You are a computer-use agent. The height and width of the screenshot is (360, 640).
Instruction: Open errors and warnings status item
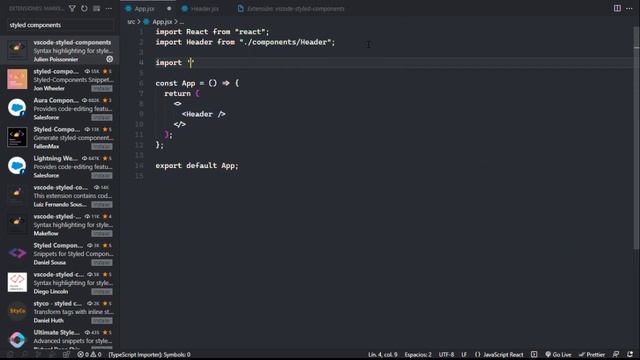coord(89,354)
